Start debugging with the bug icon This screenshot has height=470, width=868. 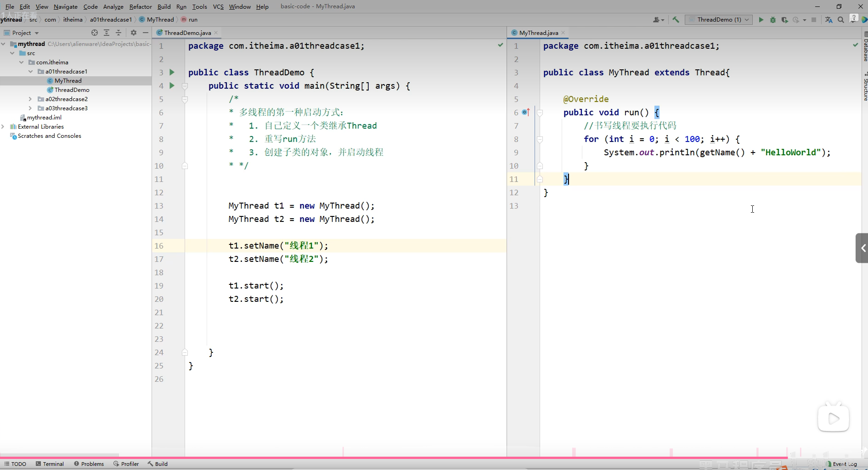point(773,20)
